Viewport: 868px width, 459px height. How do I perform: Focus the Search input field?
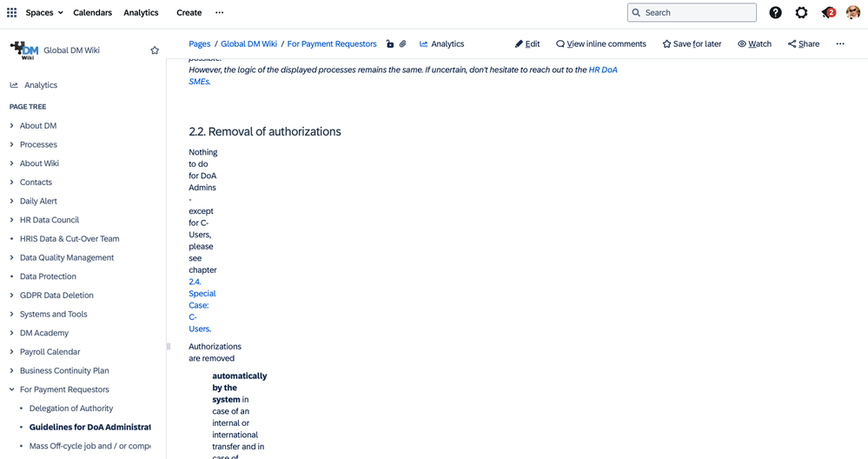click(692, 12)
